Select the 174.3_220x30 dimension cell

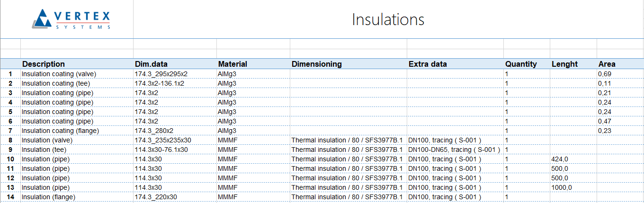[x=155, y=197]
